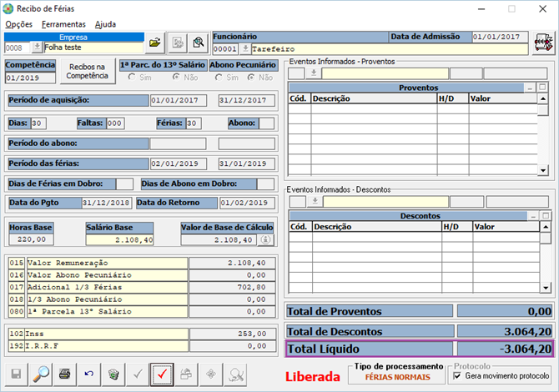The height and width of the screenshot is (392, 559).
Task: Minimize the Proventos grid panel
Action: 530,88
